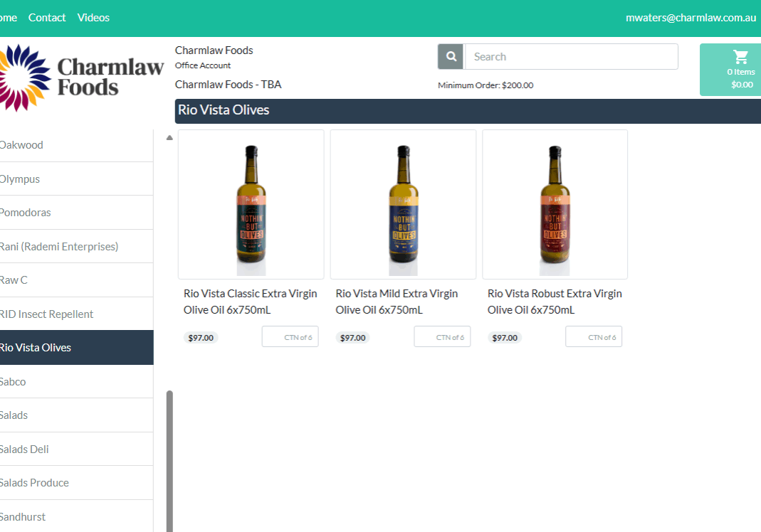Click the quantity field for Classic Olive Oil

(x=290, y=336)
